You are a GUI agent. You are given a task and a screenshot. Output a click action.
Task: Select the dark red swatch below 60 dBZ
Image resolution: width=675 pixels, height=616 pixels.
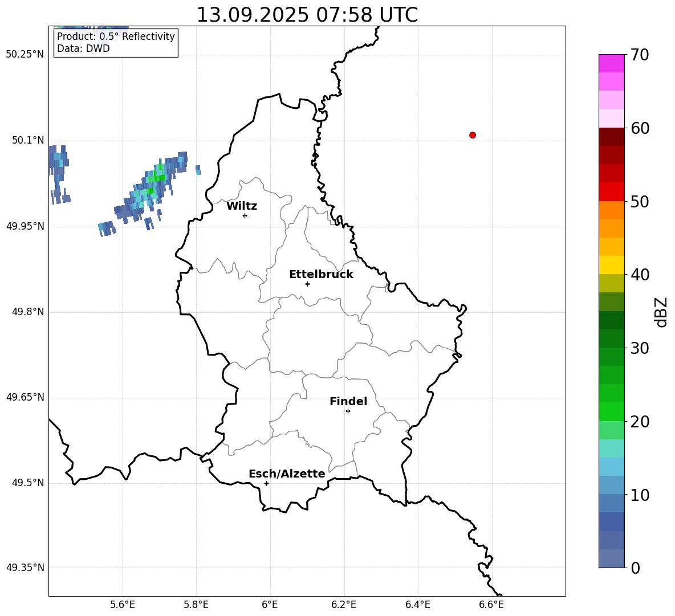click(x=612, y=137)
